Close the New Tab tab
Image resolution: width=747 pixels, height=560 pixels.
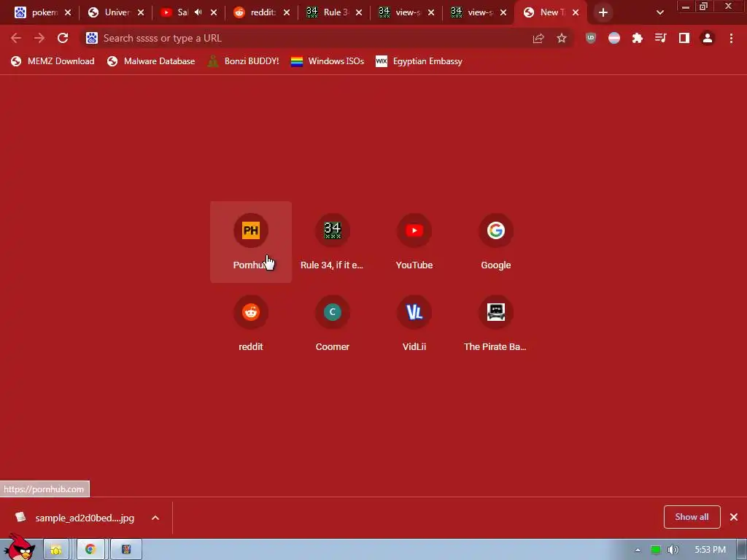(x=576, y=12)
